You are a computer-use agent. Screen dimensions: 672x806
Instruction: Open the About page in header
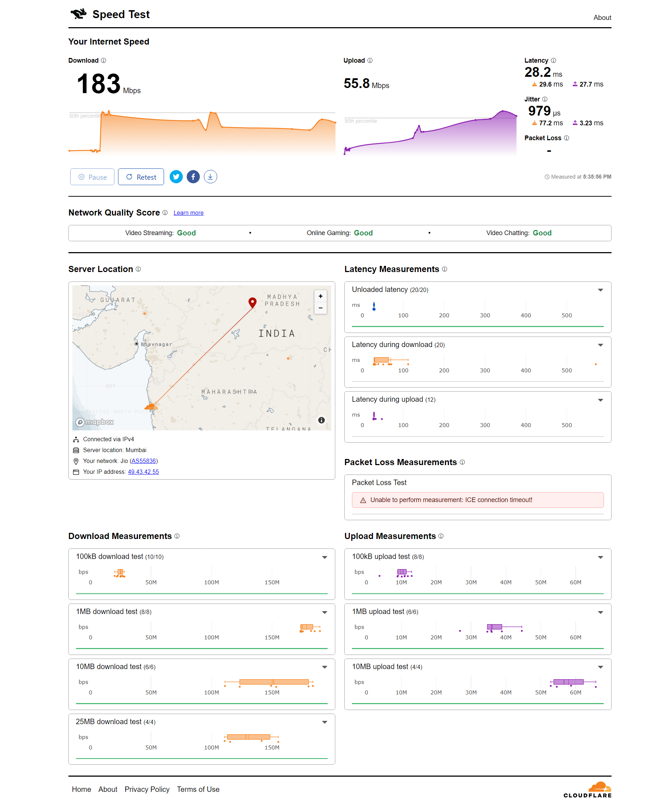(x=602, y=18)
